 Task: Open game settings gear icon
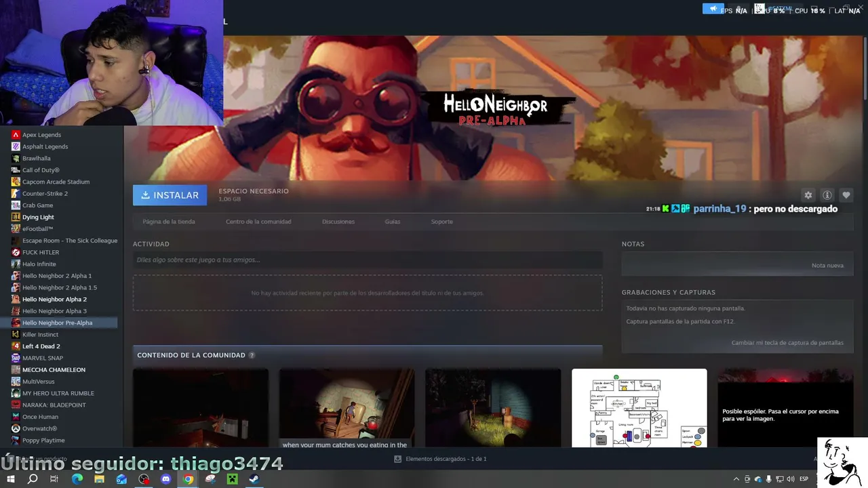pos(808,195)
